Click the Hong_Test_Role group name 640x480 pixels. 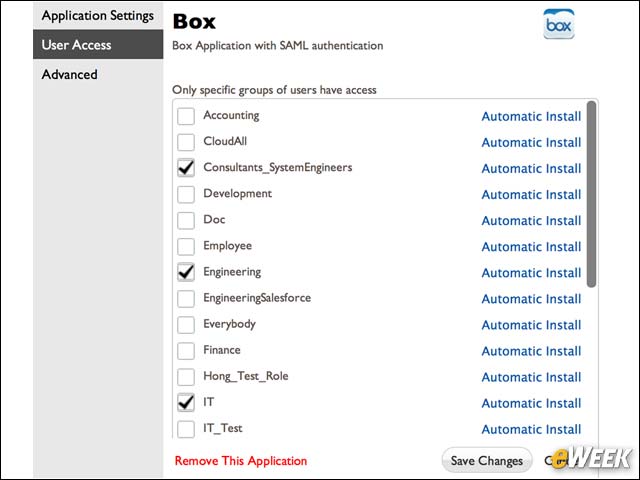click(x=246, y=376)
